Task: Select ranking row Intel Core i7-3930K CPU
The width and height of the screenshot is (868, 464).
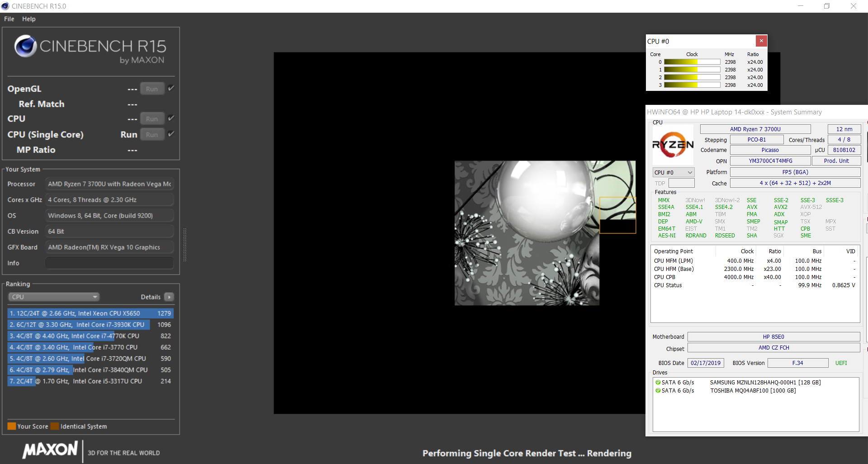Action: coord(90,325)
